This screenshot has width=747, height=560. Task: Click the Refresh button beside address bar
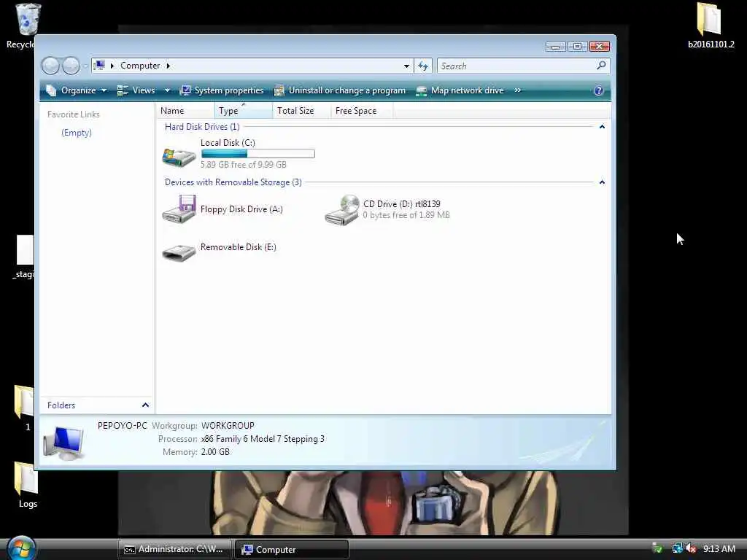click(x=423, y=66)
